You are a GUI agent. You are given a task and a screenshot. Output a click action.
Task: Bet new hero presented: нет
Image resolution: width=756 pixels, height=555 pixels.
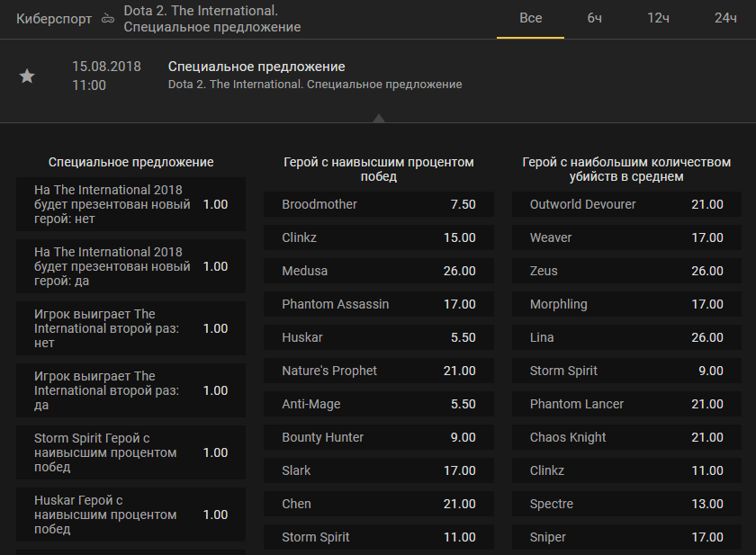[x=130, y=204]
